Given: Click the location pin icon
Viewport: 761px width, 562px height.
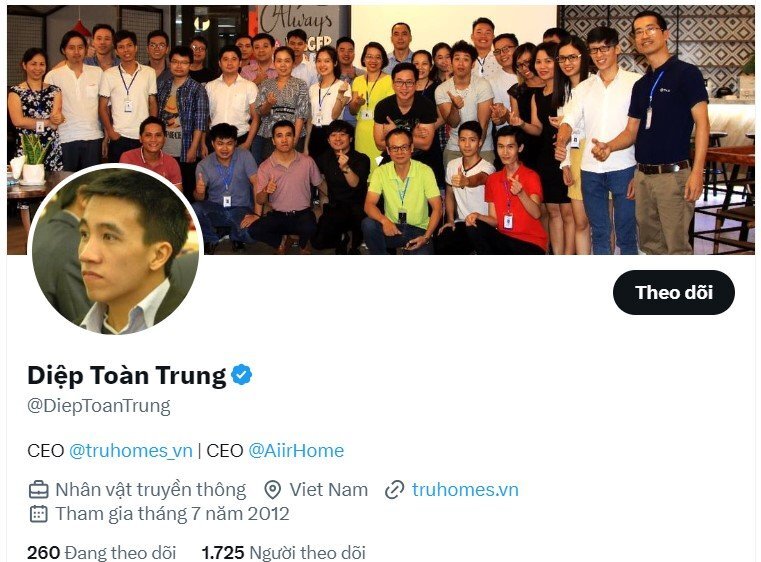Looking at the screenshot, I should 272,490.
